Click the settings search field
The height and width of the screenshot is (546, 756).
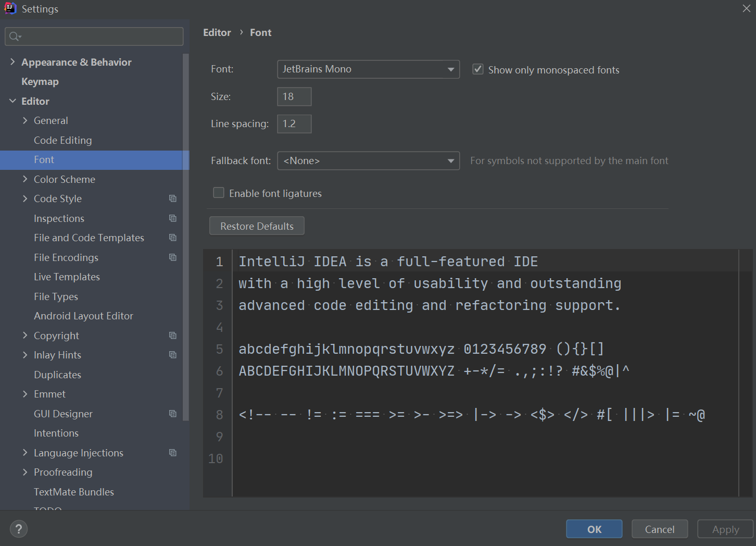[94, 36]
